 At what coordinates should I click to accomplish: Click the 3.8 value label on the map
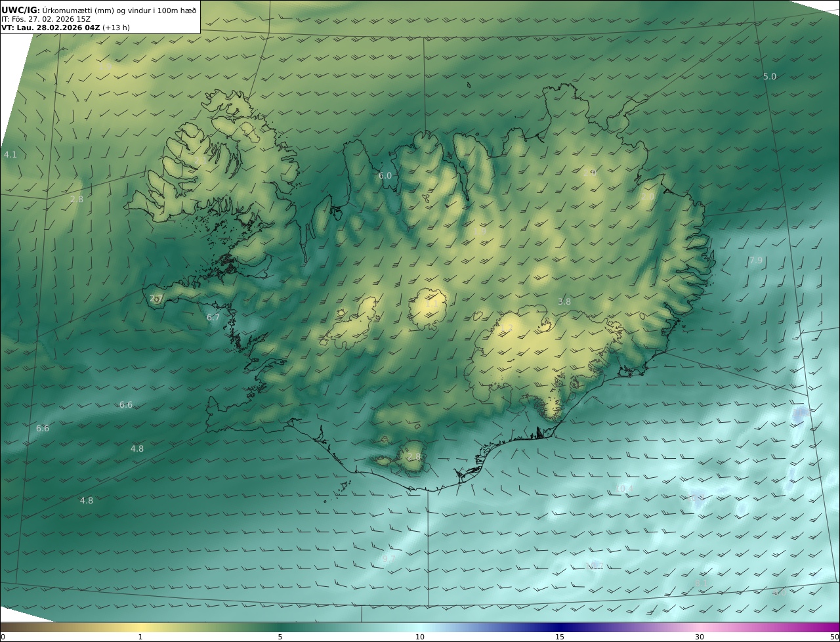(564, 302)
